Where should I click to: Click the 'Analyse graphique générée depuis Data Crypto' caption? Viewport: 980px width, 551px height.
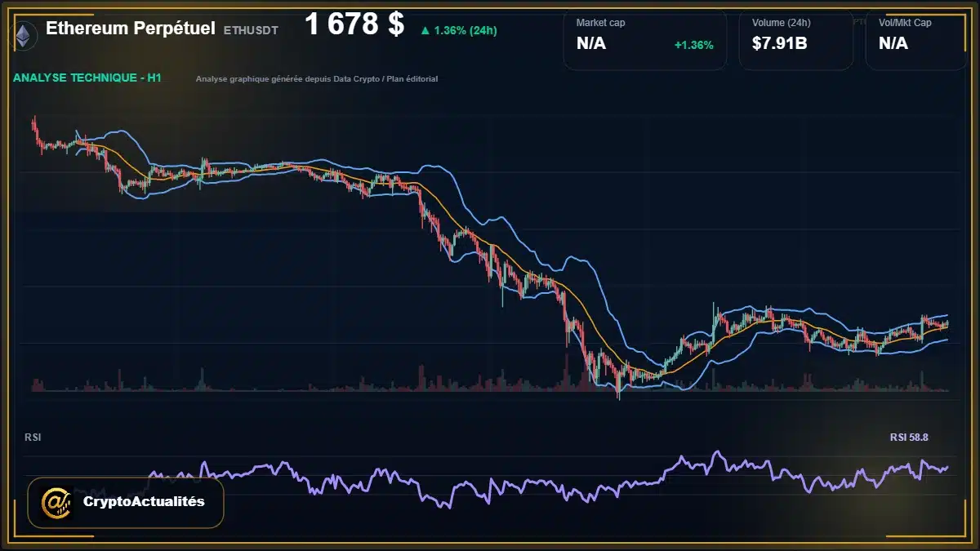(x=317, y=79)
